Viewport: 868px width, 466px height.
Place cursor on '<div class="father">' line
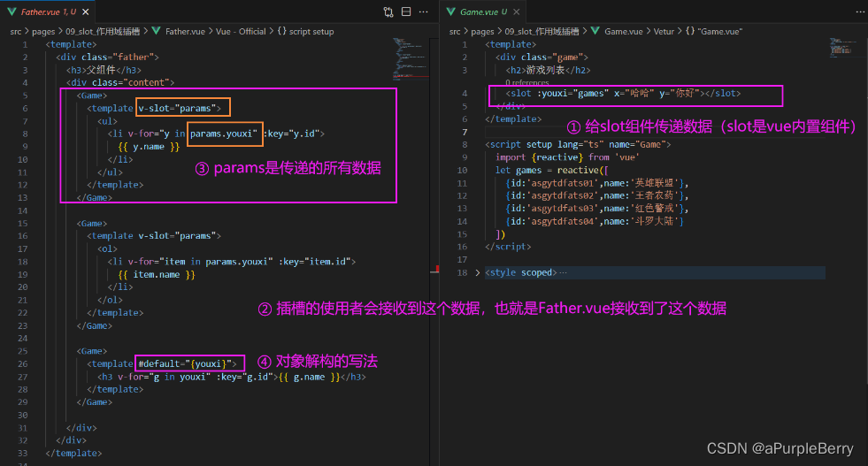107,57
